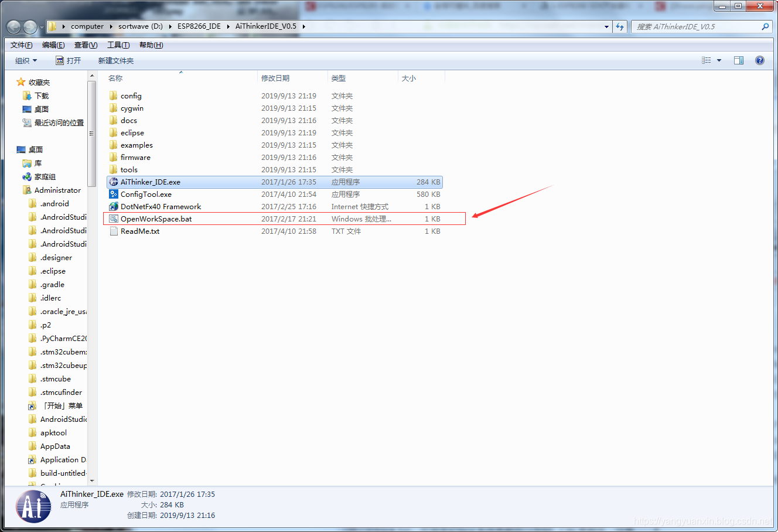The height and width of the screenshot is (532, 778).
Task: Select the AiThinker_IDE.exe application icon
Action: pos(114,182)
